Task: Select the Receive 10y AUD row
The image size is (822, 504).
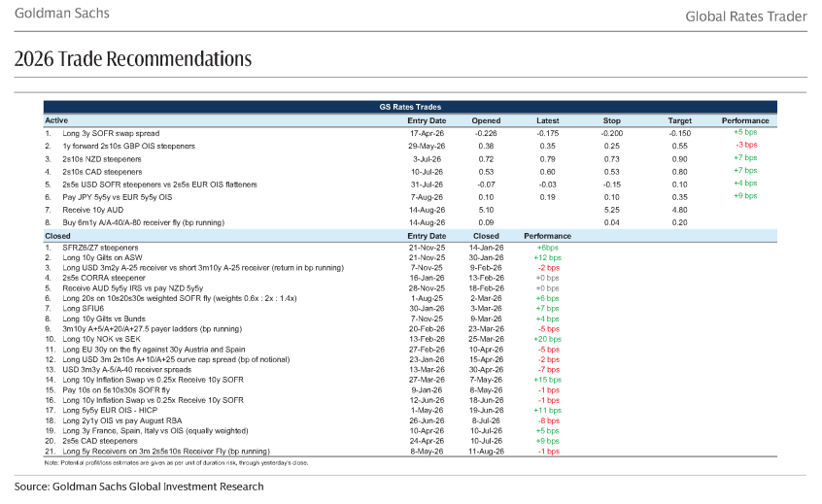Action: click(410, 210)
